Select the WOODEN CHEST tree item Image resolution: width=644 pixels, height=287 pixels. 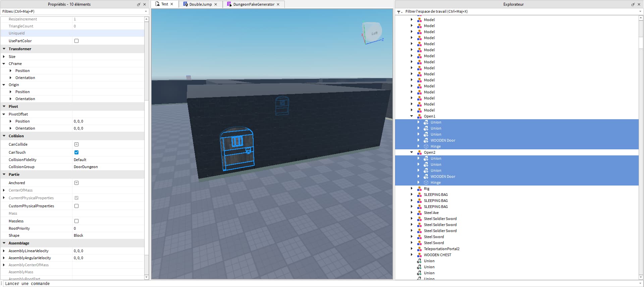[x=437, y=255]
